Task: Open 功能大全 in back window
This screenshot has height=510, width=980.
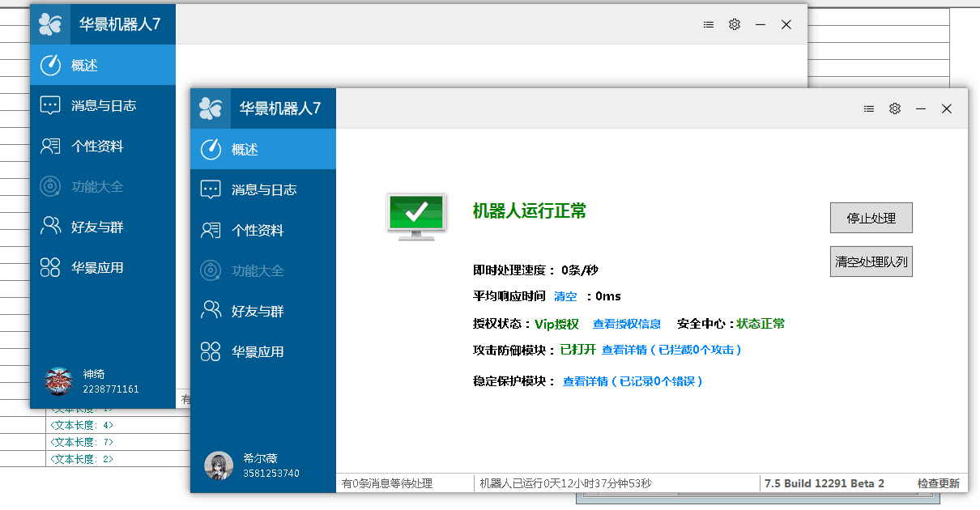Action: [x=103, y=186]
